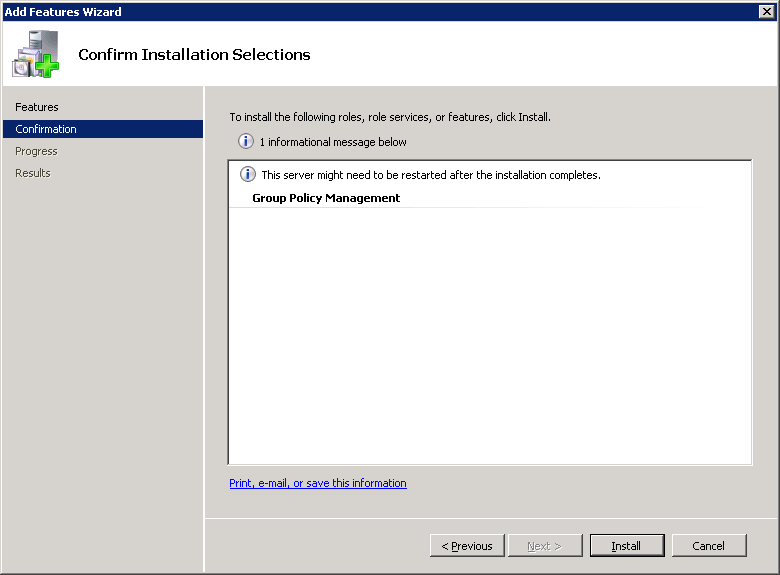780x575 pixels.
Task: Click the Install button
Action: click(x=627, y=546)
